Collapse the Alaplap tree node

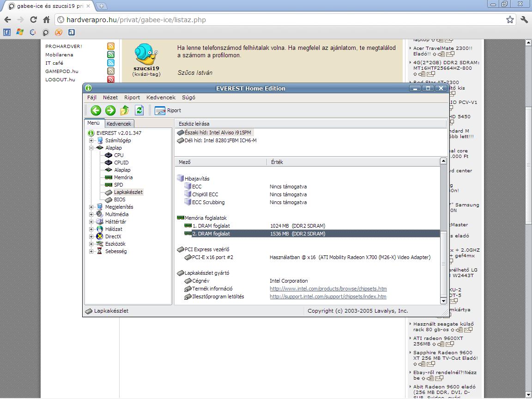tap(91, 148)
